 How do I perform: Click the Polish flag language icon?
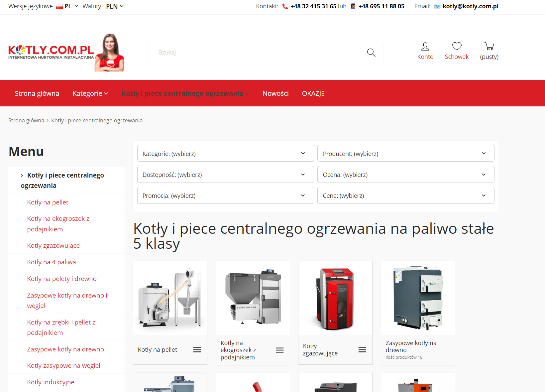(x=59, y=7)
